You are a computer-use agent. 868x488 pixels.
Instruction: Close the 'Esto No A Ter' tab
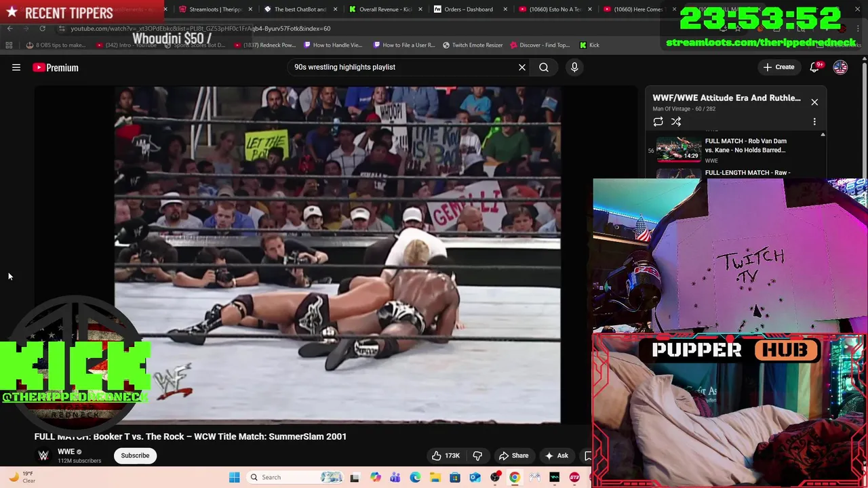pyautogui.click(x=590, y=9)
